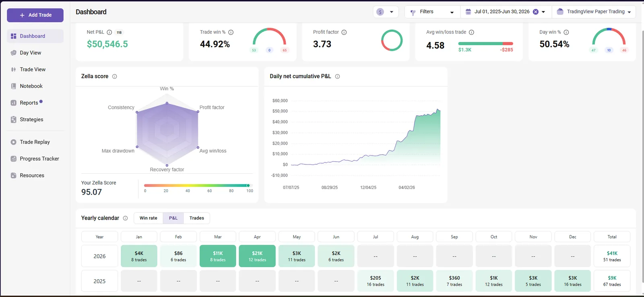Select the P&L calendar tab
This screenshot has height=297, width=644.
point(173,218)
